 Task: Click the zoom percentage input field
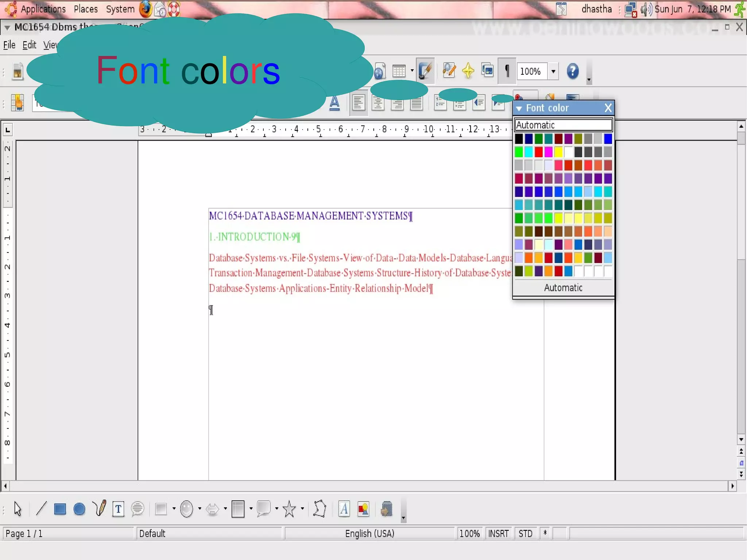532,71
